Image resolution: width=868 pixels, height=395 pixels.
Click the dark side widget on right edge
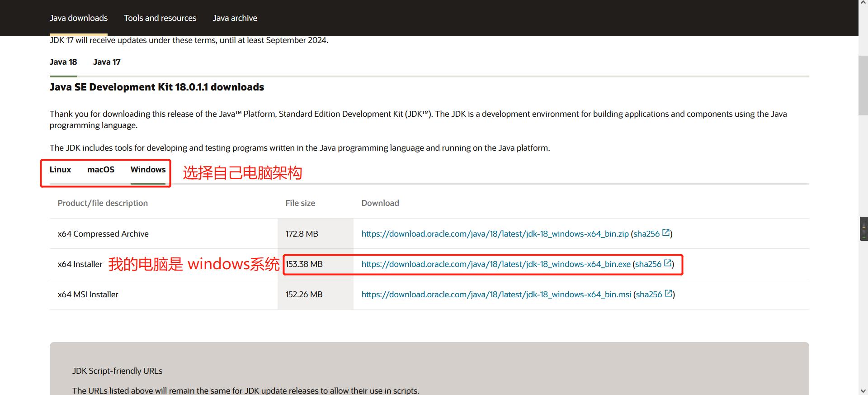(863, 228)
